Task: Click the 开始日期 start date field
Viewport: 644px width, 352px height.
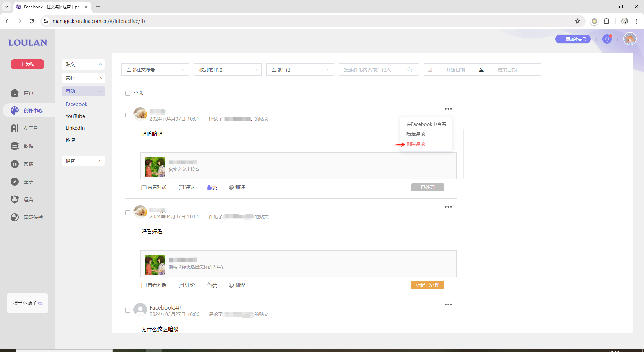Action: pyautogui.click(x=455, y=70)
